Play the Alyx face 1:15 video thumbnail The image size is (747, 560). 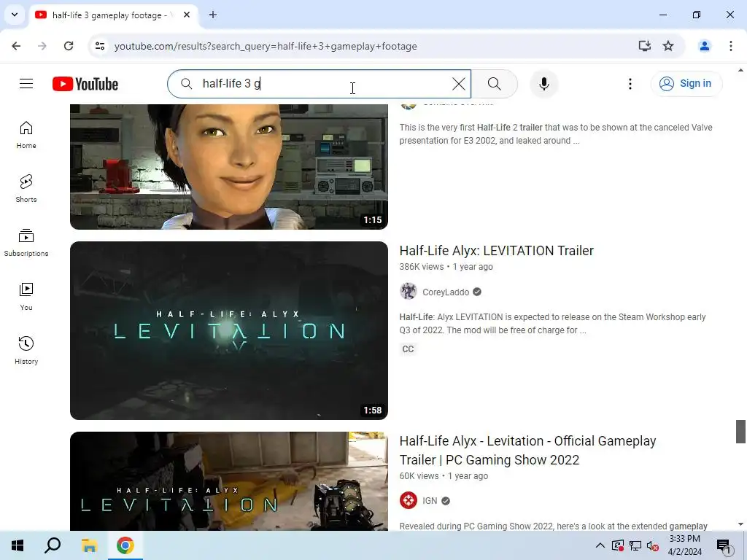tap(229, 167)
